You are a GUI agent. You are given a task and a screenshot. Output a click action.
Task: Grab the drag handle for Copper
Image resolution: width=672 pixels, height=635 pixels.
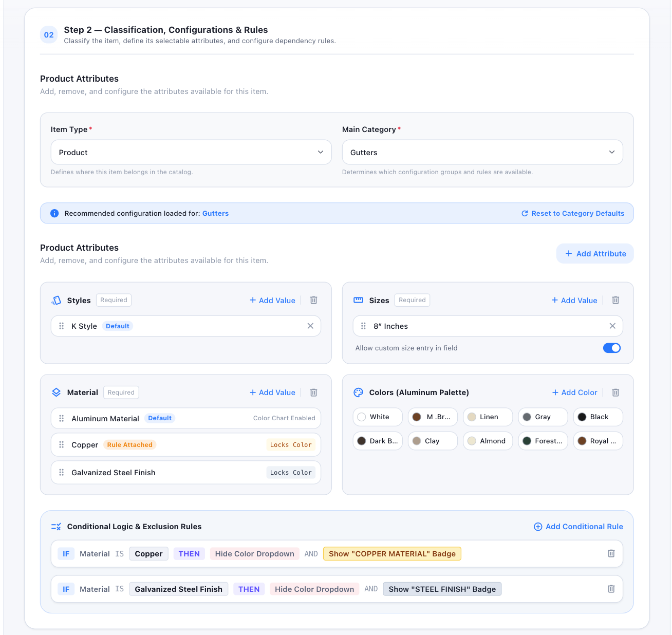coord(61,444)
